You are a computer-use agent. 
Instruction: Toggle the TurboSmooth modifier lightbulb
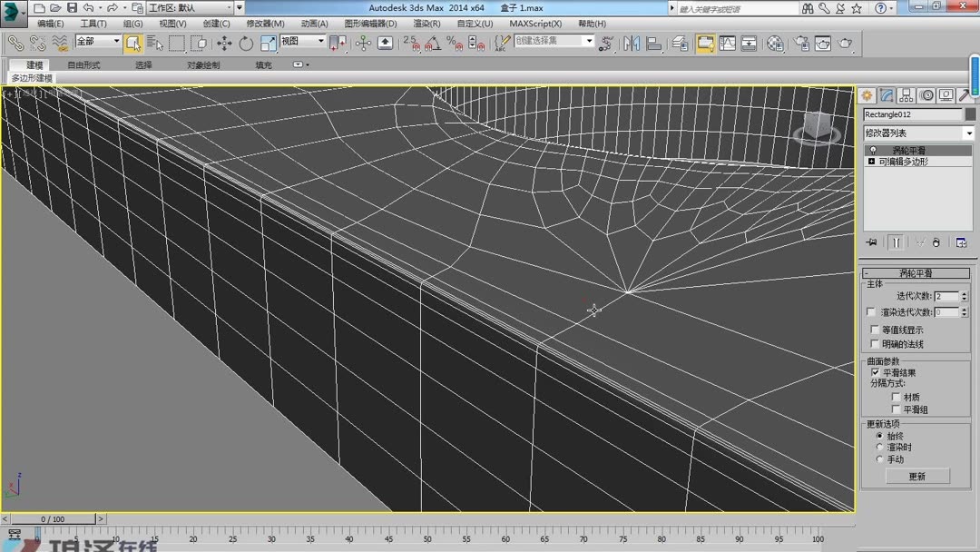874,148
